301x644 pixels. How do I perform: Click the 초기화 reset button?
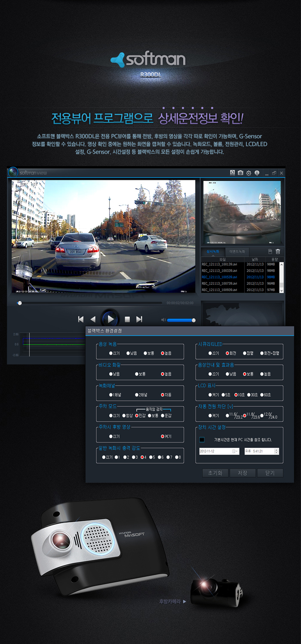215,473
